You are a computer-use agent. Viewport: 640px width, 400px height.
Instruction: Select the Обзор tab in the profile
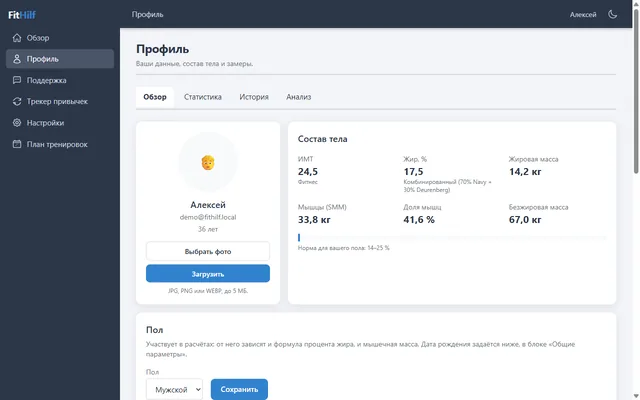pos(155,97)
